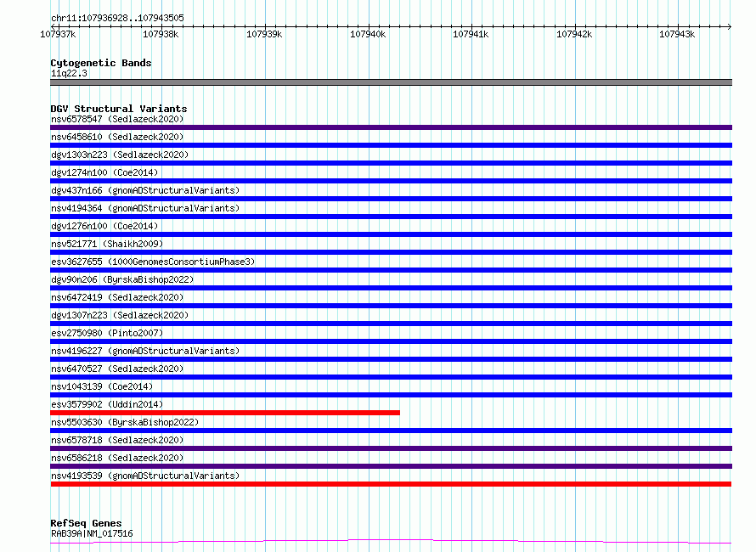The height and width of the screenshot is (552, 756).
Task: Select the purple nsv6578547 variant bar
Action: (391, 127)
